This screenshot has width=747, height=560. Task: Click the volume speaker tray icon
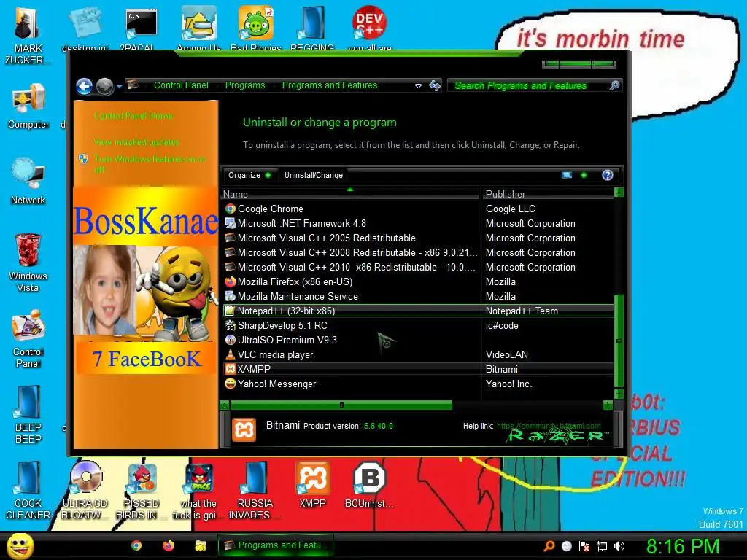click(619, 546)
